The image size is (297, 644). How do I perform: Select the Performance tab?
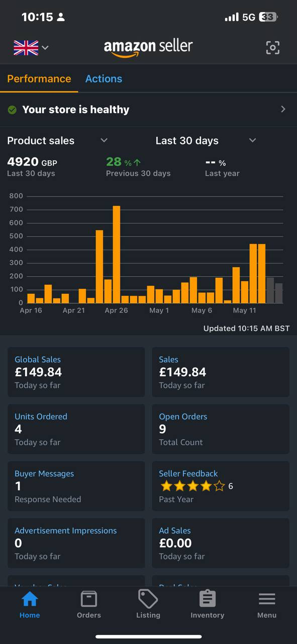click(39, 78)
